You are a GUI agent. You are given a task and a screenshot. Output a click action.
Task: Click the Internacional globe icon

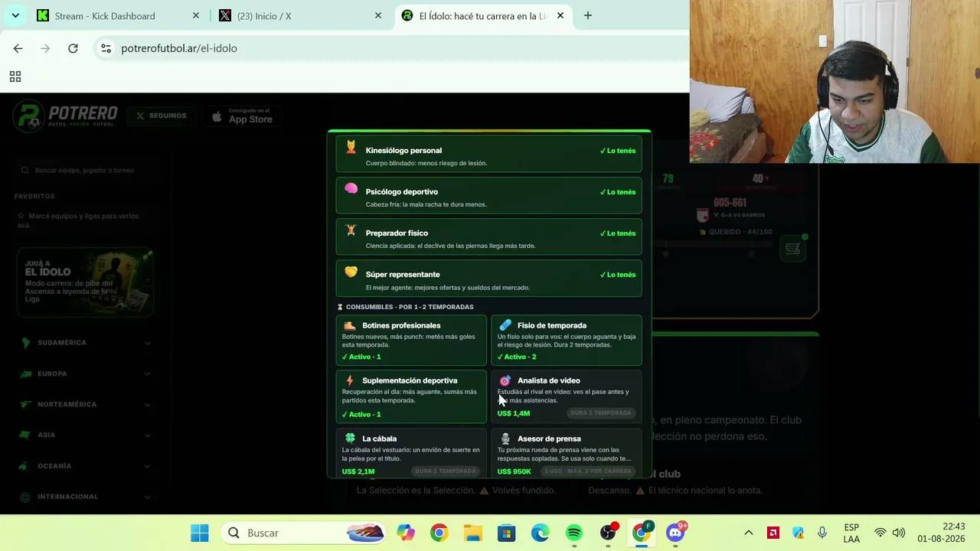pyautogui.click(x=26, y=497)
